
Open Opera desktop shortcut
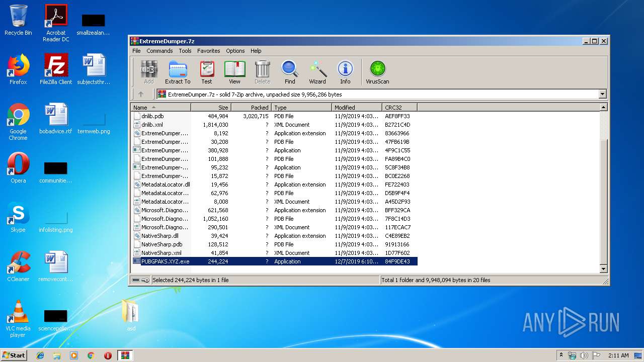(18, 168)
